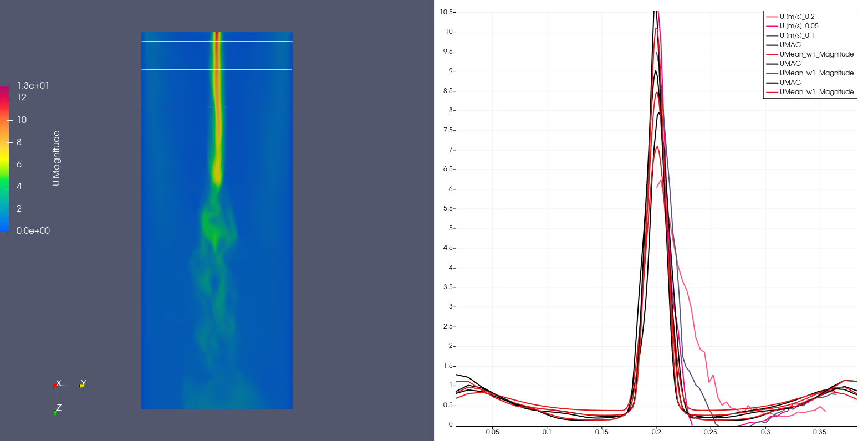Select the U (m/s)_0.1 legend entry

796,35
